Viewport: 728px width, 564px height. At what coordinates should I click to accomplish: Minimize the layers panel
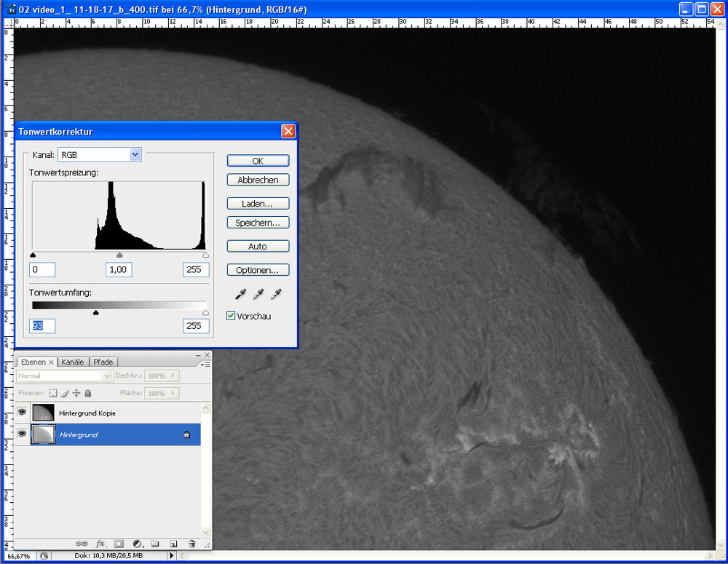(x=198, y=355)
